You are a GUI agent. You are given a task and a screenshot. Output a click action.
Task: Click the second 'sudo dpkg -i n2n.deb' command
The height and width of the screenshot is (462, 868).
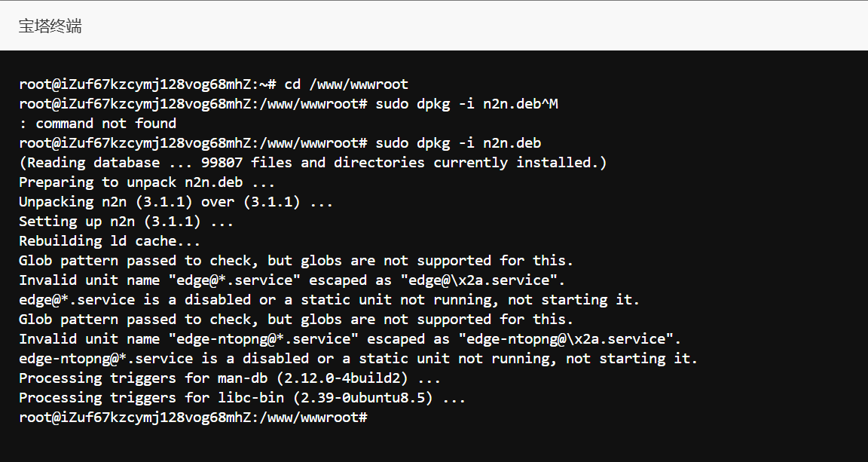458,143
